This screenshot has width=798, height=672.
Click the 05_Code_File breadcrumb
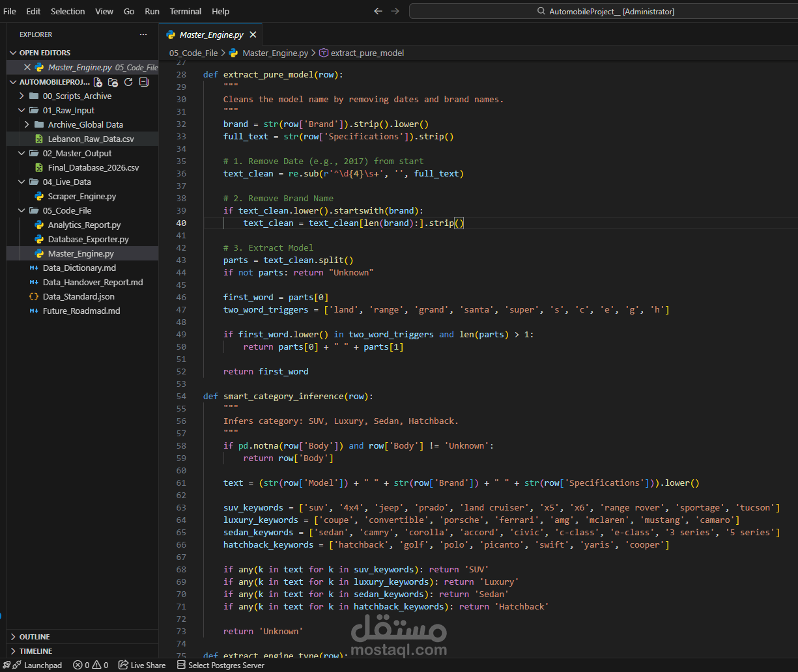click(193, 53)
